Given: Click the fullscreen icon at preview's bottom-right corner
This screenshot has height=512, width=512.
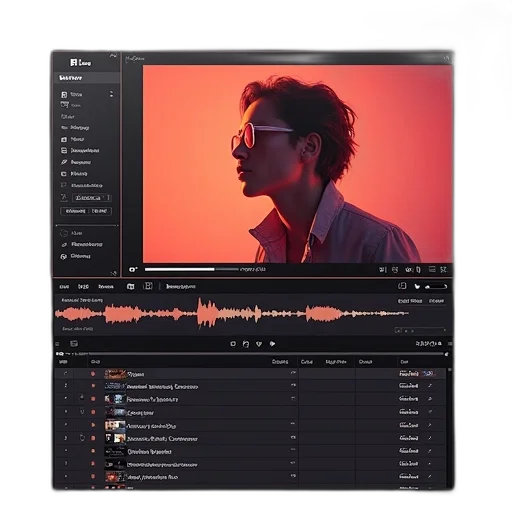Looking at the screenshot, I should [443, 269].
